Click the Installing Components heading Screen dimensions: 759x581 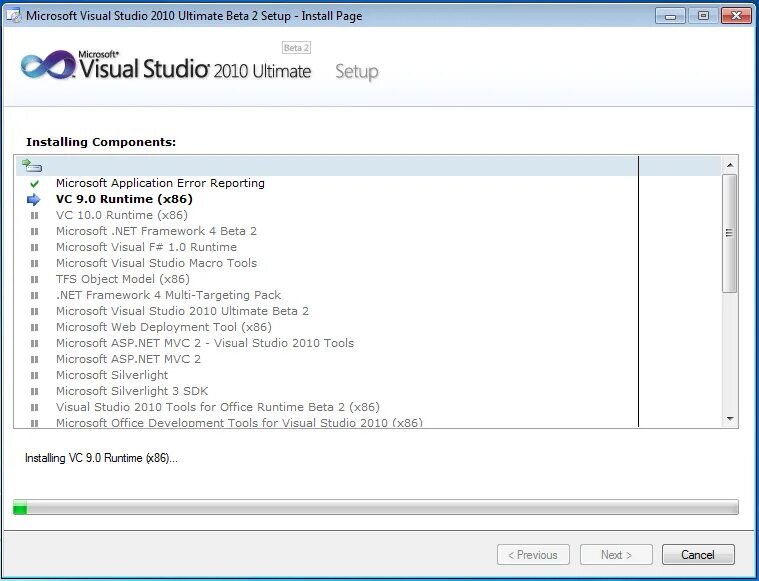point(101,142)
